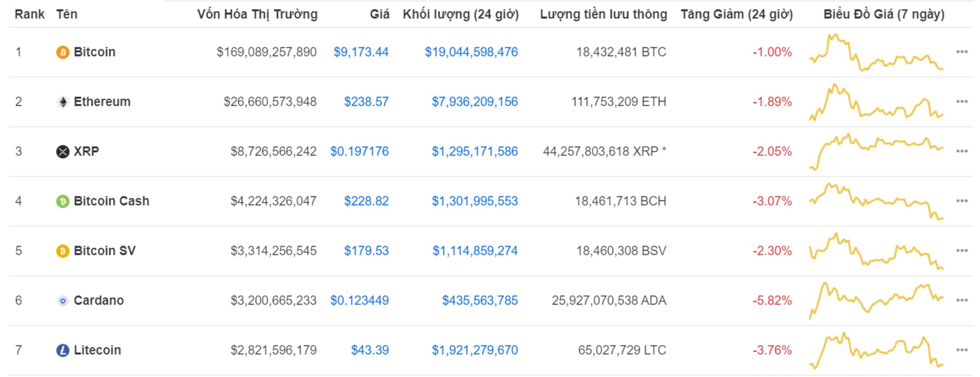980x377 pixels.
Task: Open Bitcoin 7-day price sparkline chart
Action: click(x=876, y=52)
